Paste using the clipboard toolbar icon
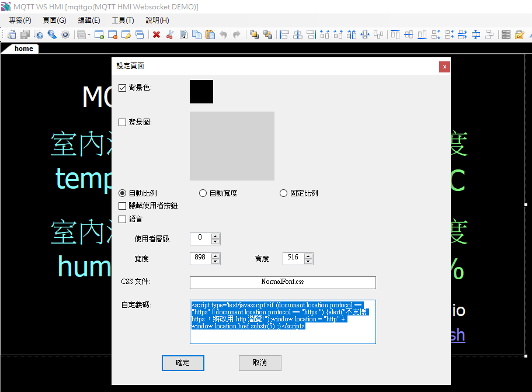Screen dimensions: 532x392 point(210,34)
